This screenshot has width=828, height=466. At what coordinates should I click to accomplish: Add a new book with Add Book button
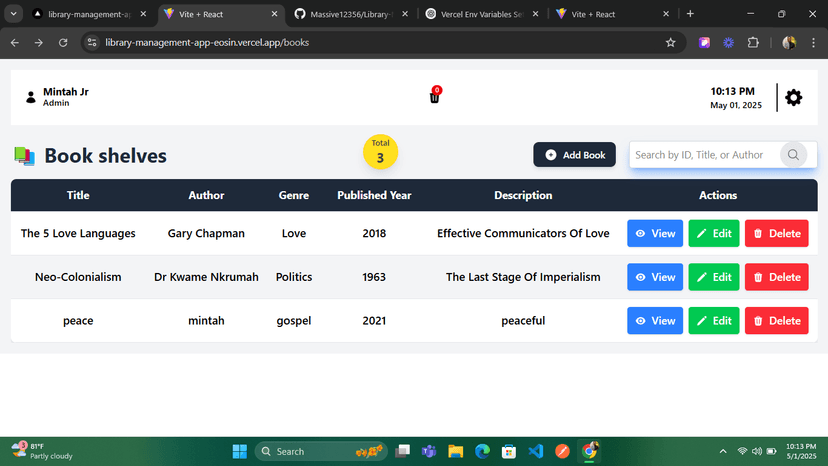coord(574,155)
